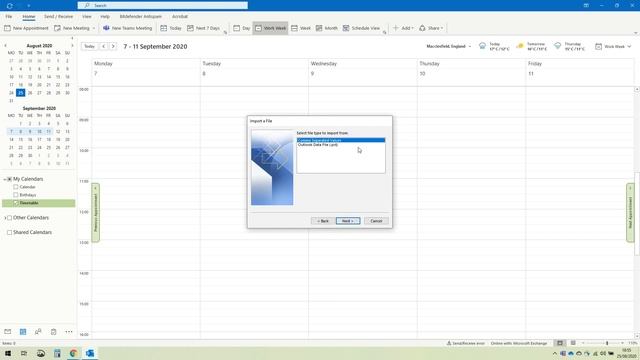Image resolution: width=640 pixels, height=360 pixels.
Task: Open Tasks from navigation bar
Action: [x=53, y=332]
